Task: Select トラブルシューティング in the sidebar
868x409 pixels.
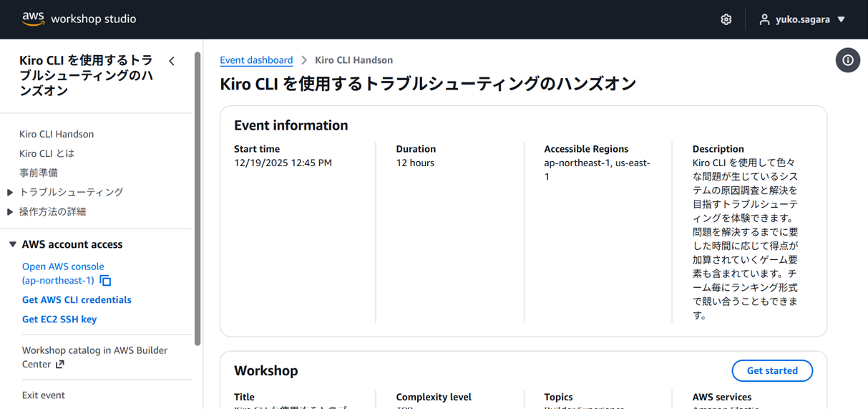Action: 72,192
